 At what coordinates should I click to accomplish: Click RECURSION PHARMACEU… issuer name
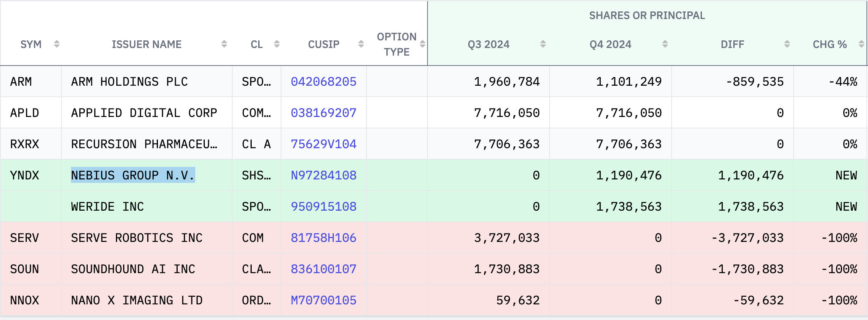[144, 144]
